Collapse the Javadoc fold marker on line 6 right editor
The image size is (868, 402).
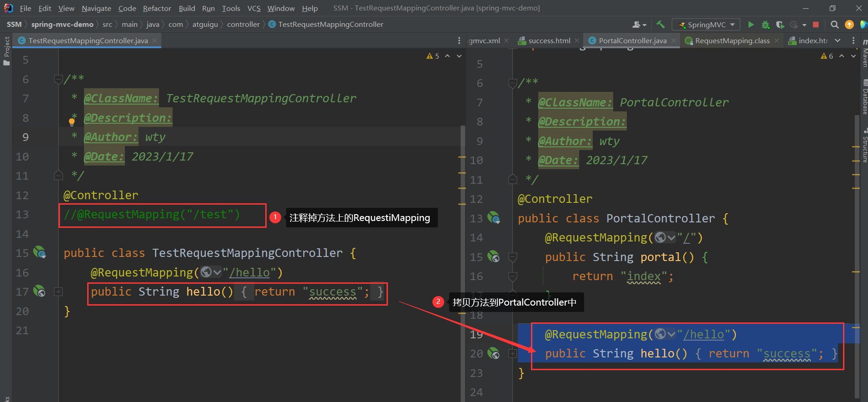(x=512, y=83)
